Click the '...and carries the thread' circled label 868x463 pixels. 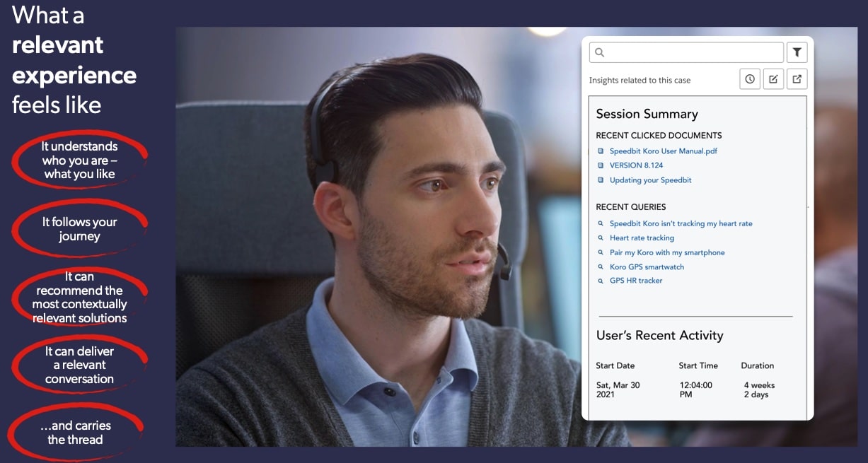click(76, 433)
